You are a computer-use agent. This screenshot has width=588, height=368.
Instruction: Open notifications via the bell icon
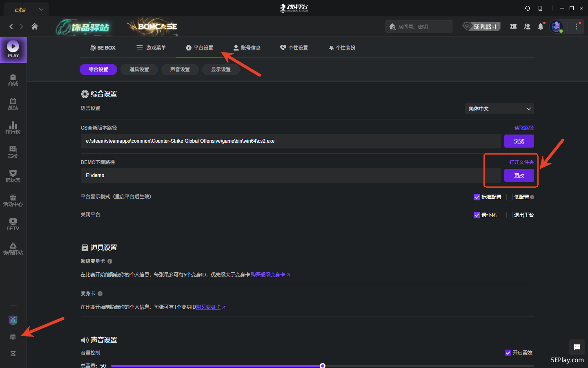pyautogui.click(x=541, y=27)
